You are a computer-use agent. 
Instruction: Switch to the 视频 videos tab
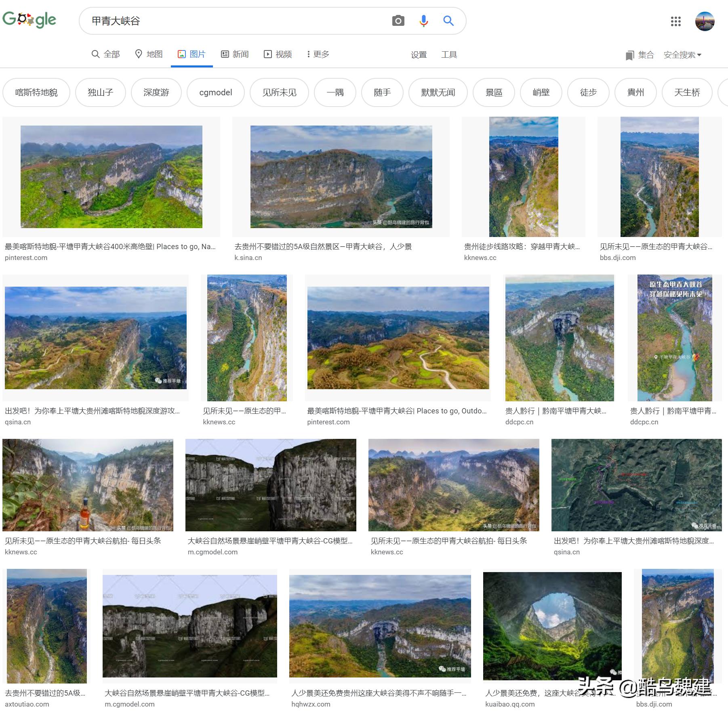coord(278,54)
